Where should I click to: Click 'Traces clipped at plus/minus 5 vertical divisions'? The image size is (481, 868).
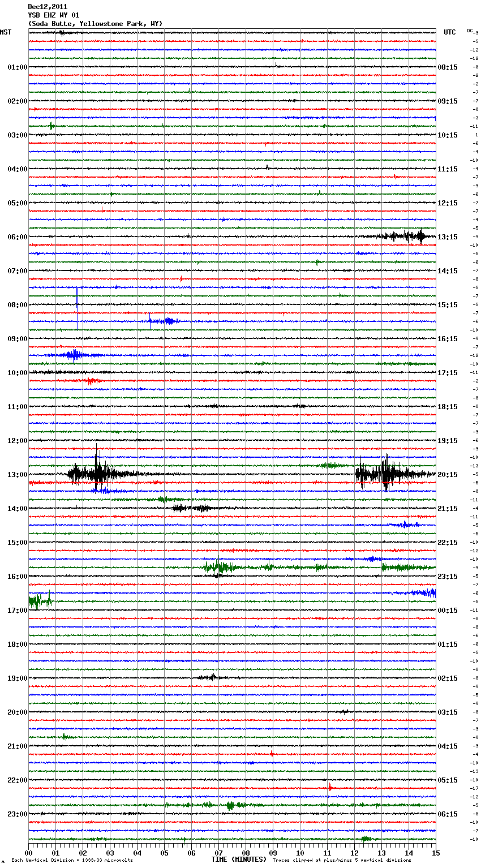342,861
